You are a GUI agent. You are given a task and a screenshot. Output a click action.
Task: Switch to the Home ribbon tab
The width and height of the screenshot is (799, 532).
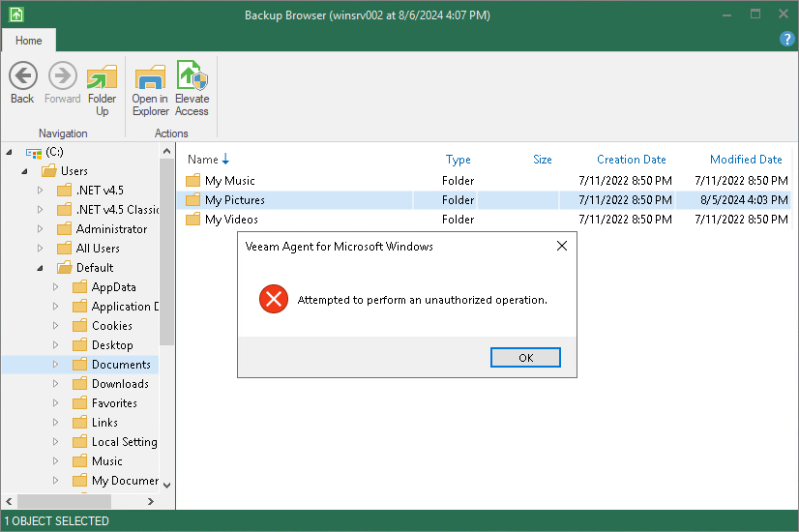(x=29, y=41)
